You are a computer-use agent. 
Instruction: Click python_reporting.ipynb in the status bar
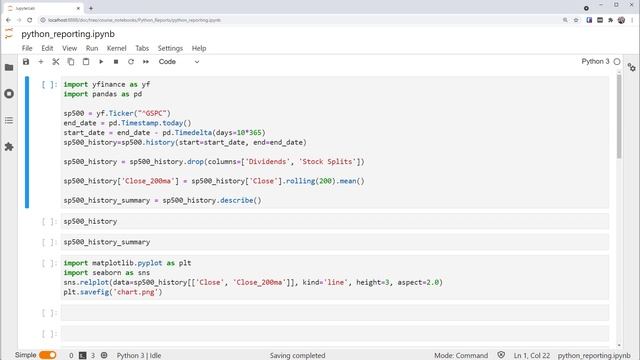click(594, 356)
